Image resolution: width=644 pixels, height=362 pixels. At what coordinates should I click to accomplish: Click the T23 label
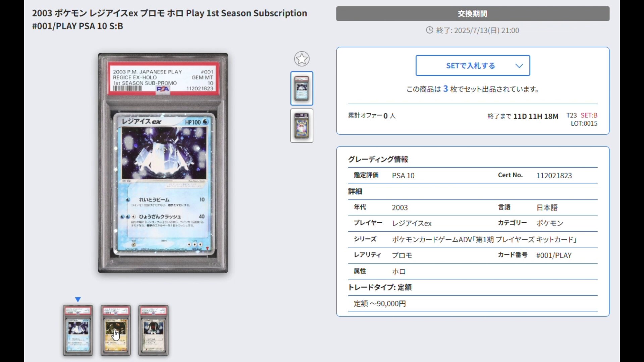pyautogui.click(x=572, y=115)
